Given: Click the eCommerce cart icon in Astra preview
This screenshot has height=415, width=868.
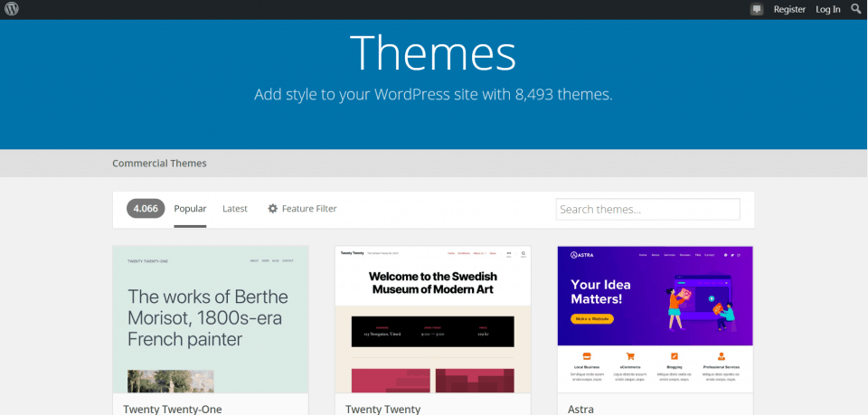Looking at the screenshot, I should coord(630,356).
